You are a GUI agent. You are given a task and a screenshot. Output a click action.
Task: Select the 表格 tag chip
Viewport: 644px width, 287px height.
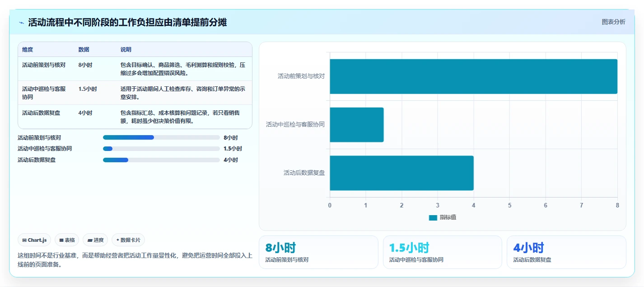[x=67, y=240]
